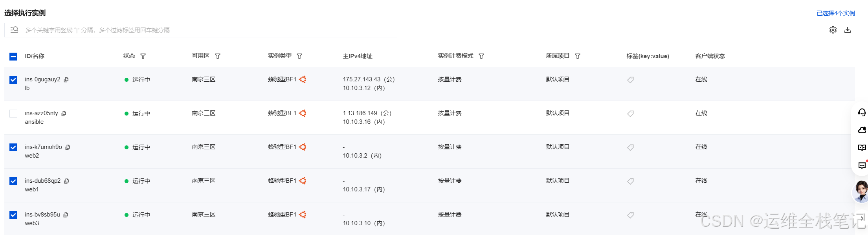Focus the keyword filter search field
Screen dimensions: 868x235
201,30
